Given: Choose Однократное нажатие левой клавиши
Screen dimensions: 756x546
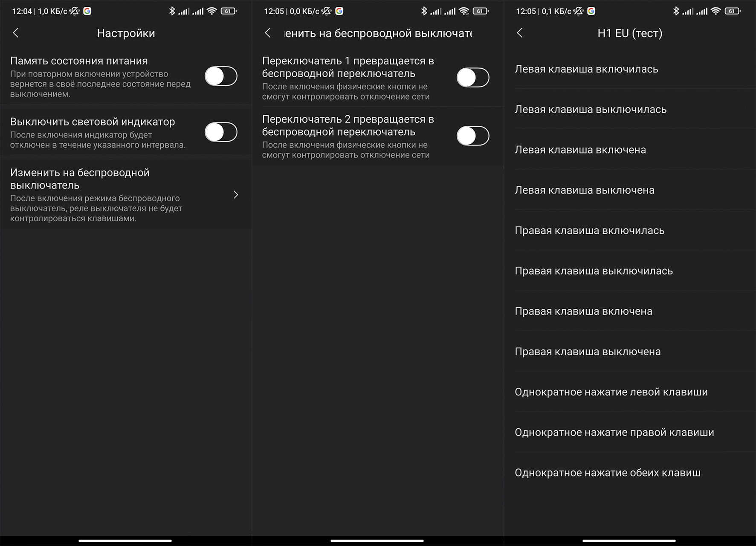Looking at the screenshot, I should click(x=630, y=392).
